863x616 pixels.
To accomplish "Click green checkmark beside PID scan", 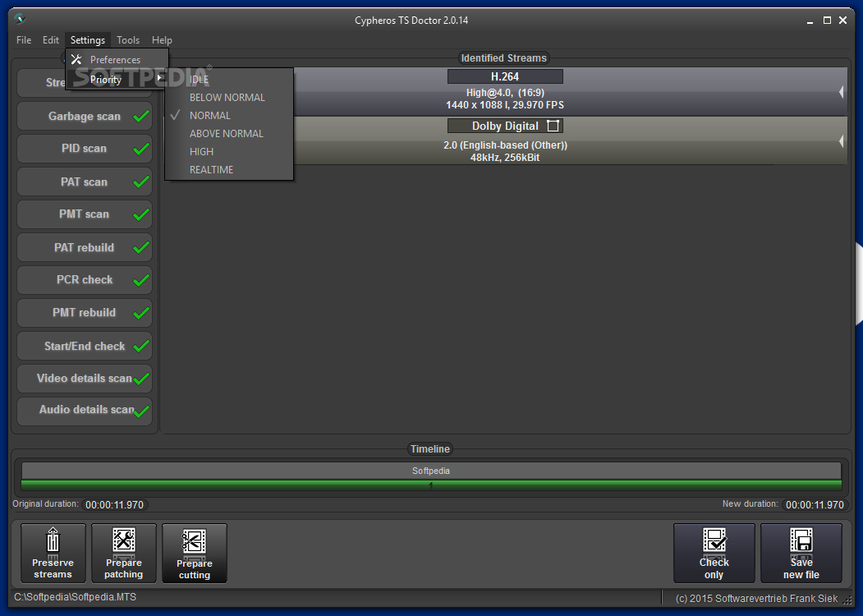I will (141, 149).
